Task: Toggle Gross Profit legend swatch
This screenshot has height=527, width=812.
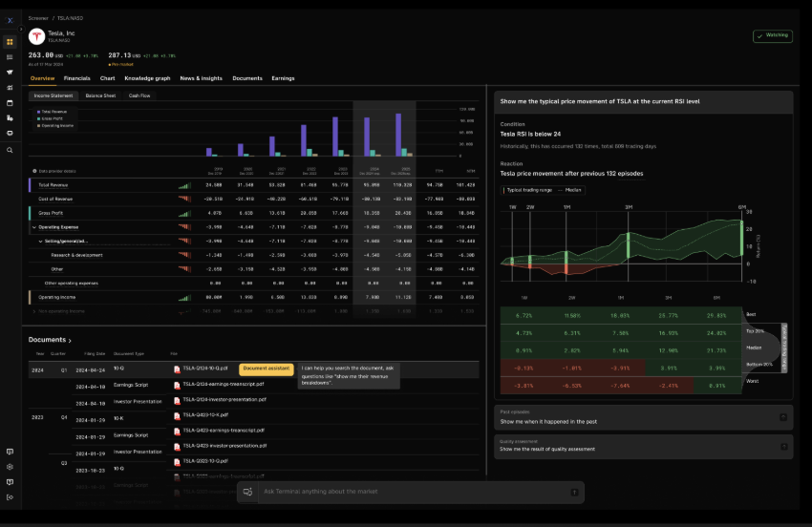Action: coord(38,119)
